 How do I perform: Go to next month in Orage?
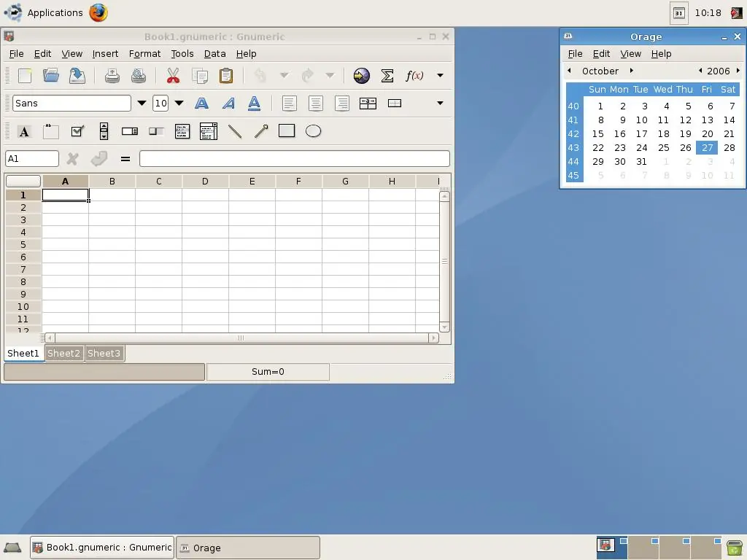point(632,71)
